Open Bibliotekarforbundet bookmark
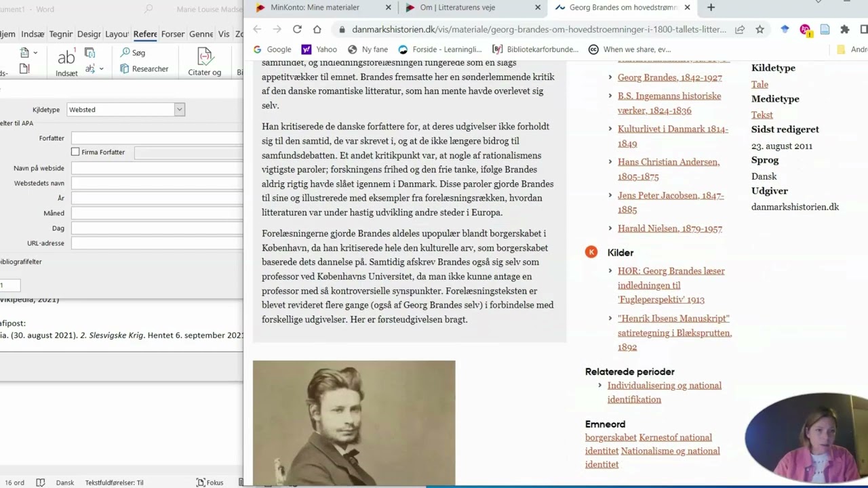The image size is (868, 488). point(535,49)
